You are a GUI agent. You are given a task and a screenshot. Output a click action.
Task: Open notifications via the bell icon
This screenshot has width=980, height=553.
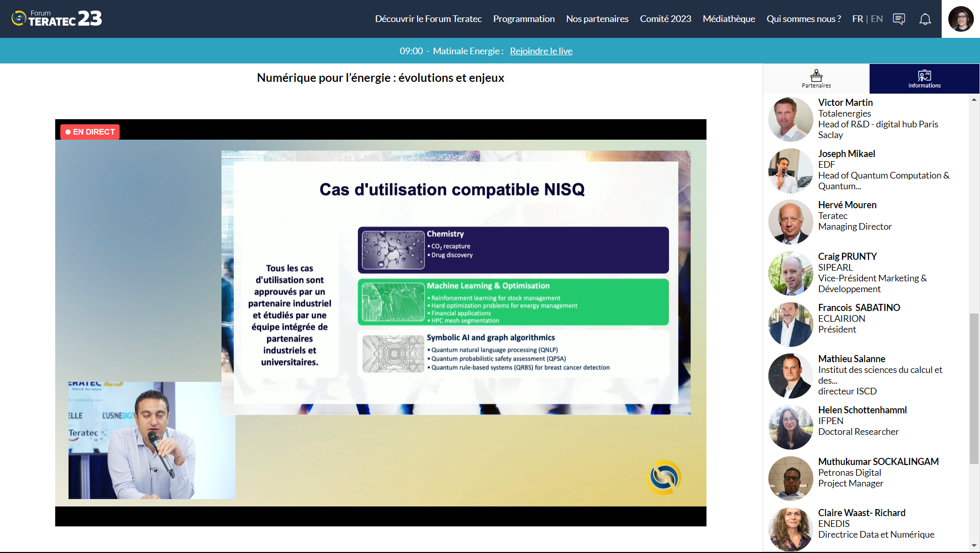[925, 19]
